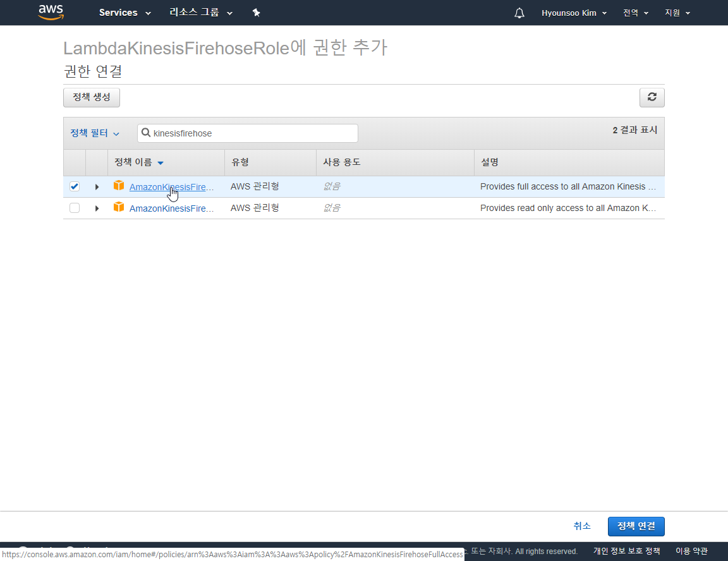Viewport: 728px width, 561px height.
Task: Click the 정책 생성 button
Action: (92, 97)
